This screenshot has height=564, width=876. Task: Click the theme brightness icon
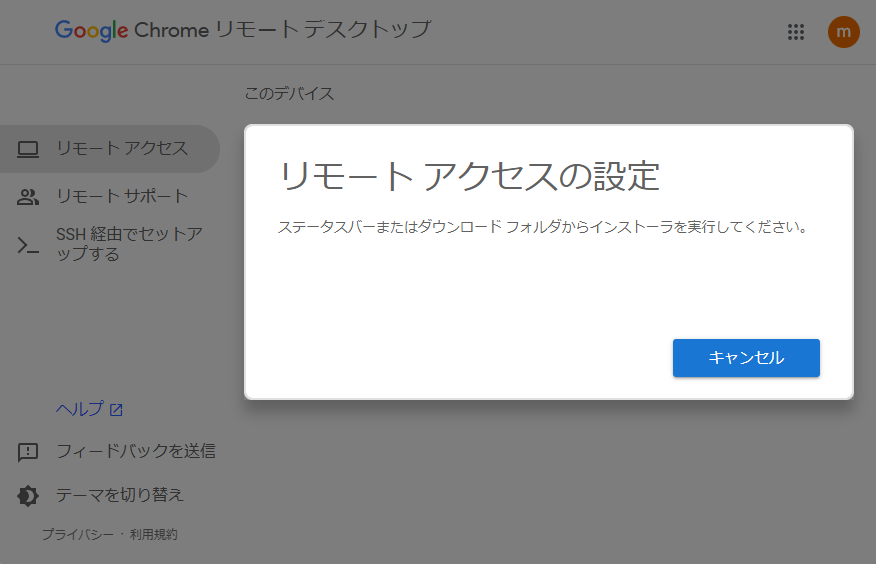point(28,495)
